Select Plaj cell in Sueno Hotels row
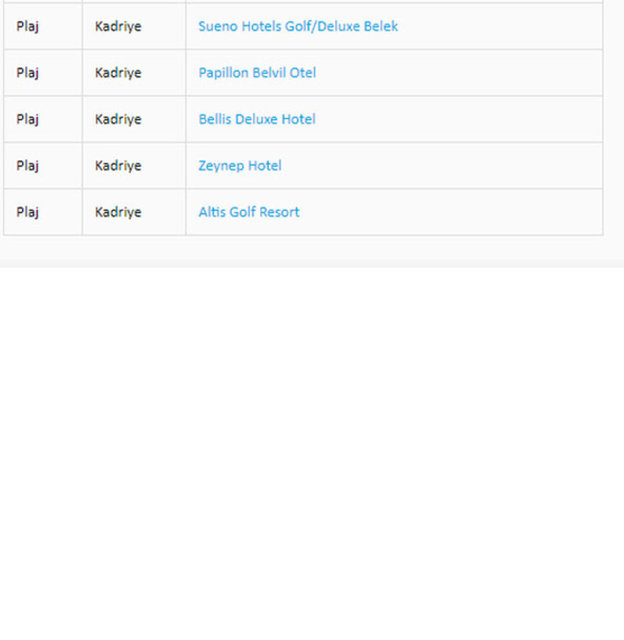 28,26
